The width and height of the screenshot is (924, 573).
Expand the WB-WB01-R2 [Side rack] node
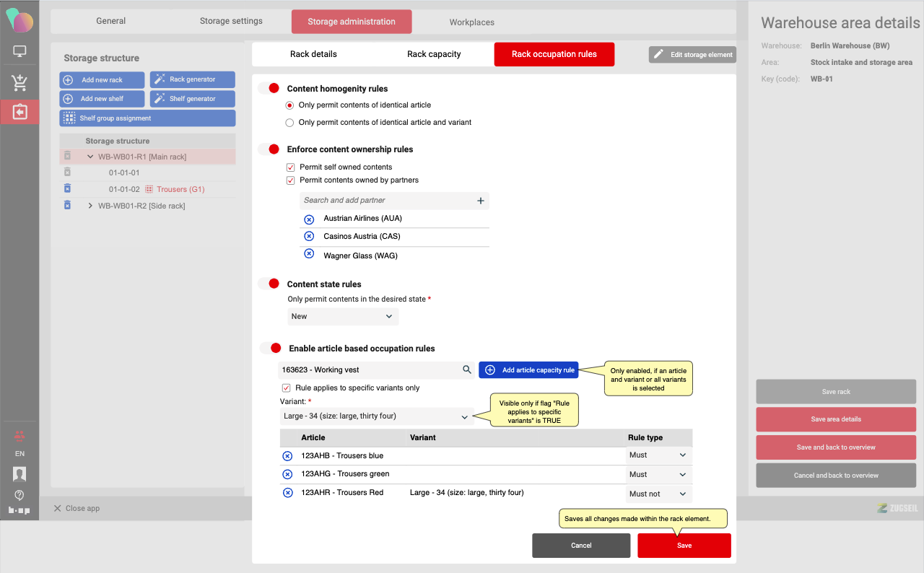[x=90, y=206]
